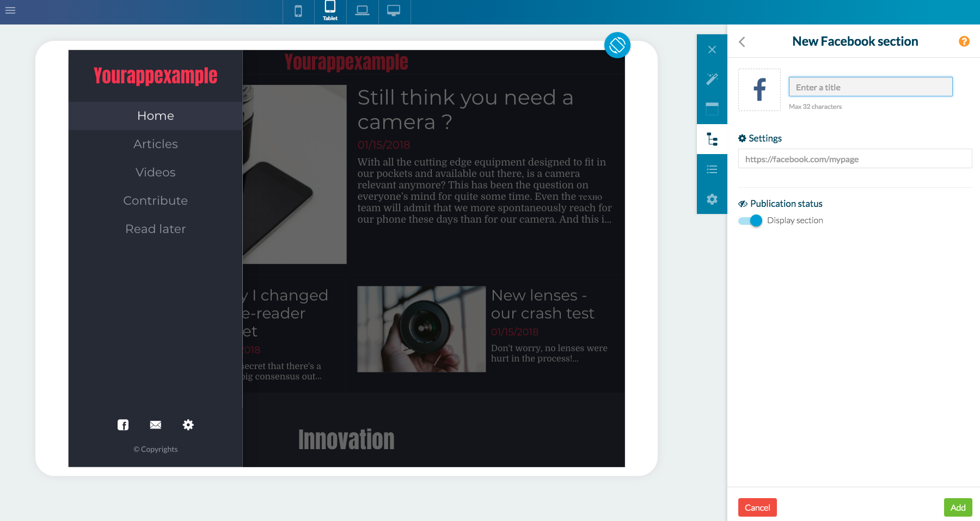Click the Enter a title field

coord(870,87)
